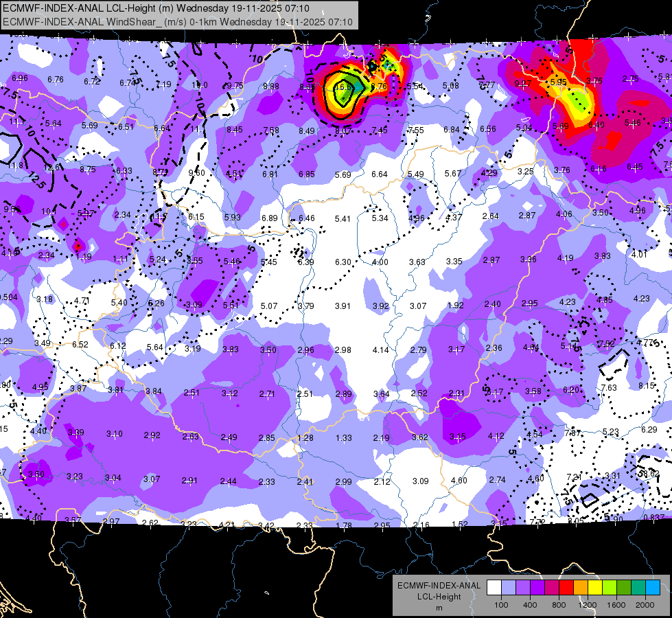Click the 6.85 grid value
This screenshot has height=618, width=672.
pyautogui.click(x=306, y=174)
